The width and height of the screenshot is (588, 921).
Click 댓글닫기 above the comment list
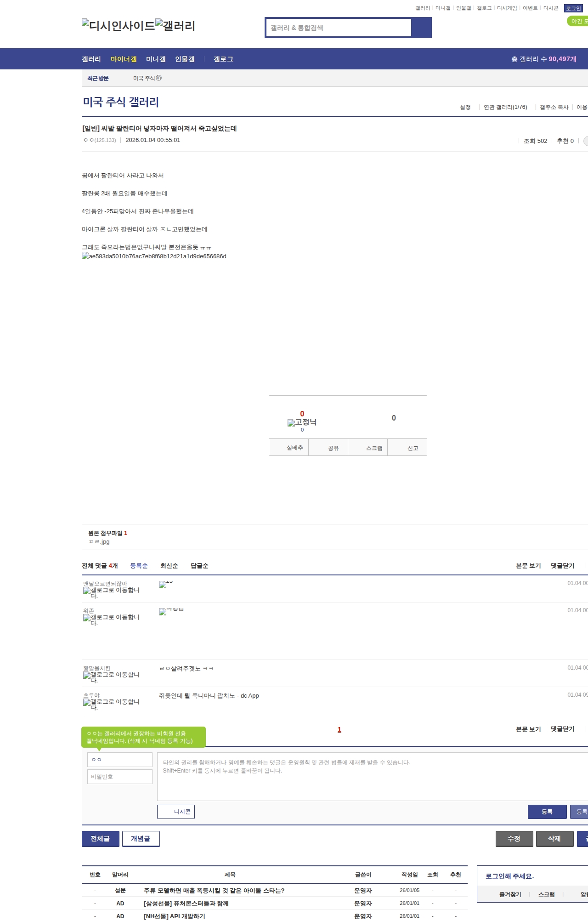(563, 566)
